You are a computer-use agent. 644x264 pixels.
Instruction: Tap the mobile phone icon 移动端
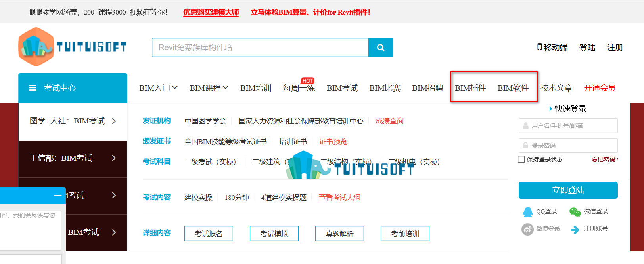click(x=539, y=47)
